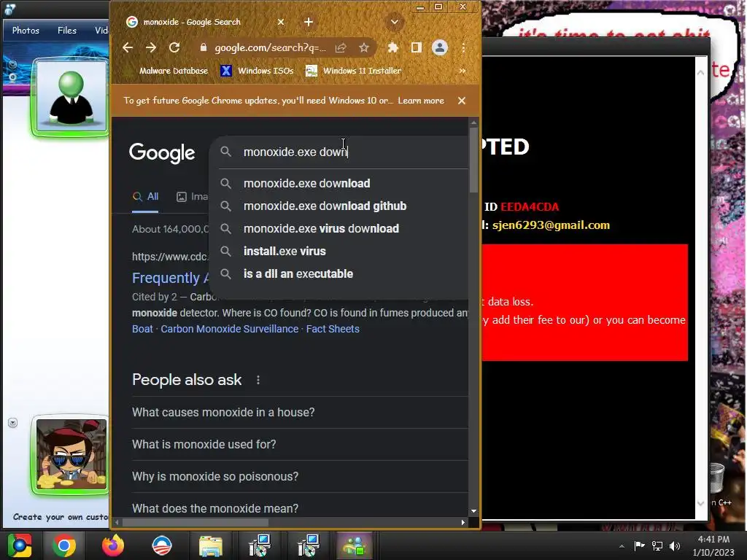This screenshot has width=747, height=560.
Task: Show hidden system tray icons
Action: tap(622, 546)
